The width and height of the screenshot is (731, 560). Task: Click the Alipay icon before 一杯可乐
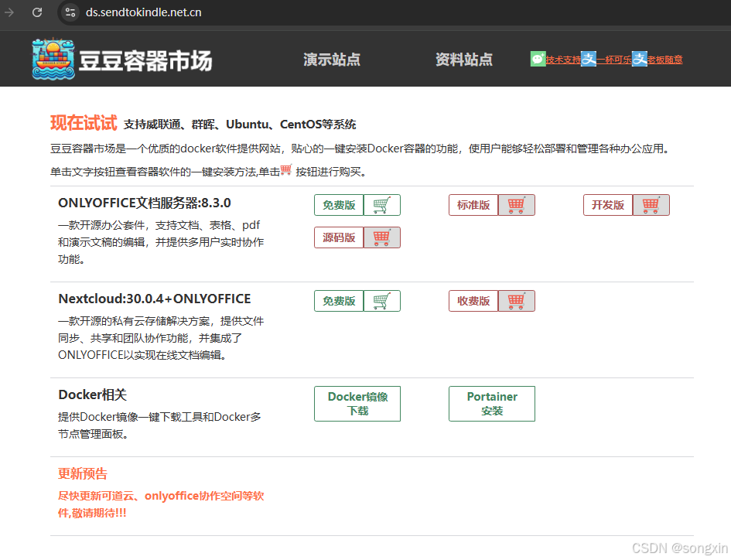[x=589, y=59]
